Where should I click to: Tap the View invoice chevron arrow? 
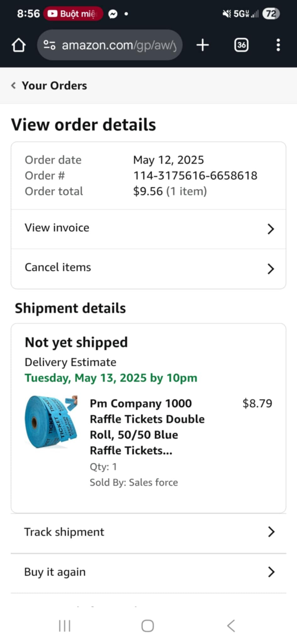271,229
